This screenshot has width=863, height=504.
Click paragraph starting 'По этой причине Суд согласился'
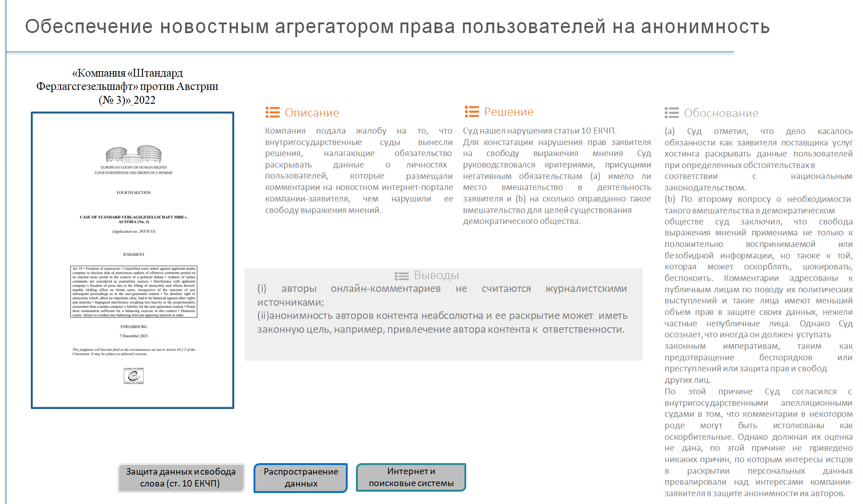[758, 442]
